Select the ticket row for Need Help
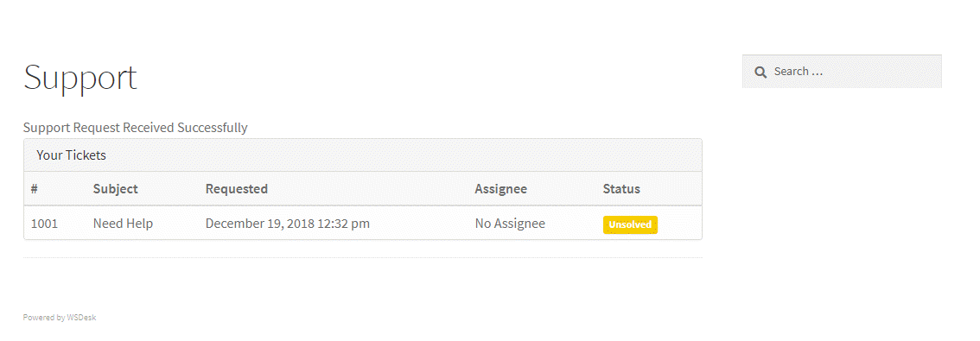This screenshot has height=341, width=980. (363, 223)
